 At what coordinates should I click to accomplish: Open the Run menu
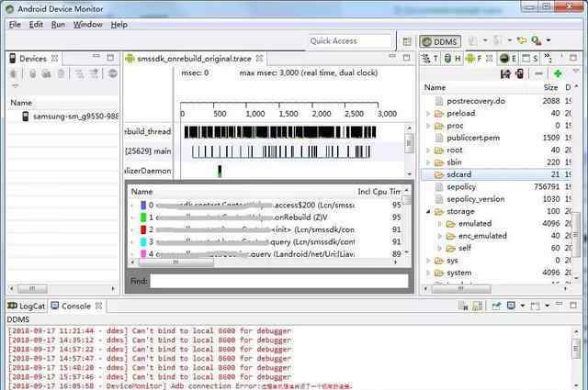pyautogui.click(x=58, y=25)
